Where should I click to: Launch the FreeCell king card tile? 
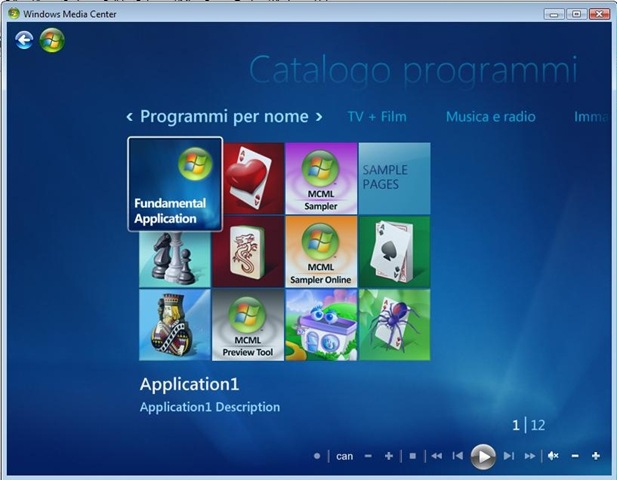pos(175,325)
